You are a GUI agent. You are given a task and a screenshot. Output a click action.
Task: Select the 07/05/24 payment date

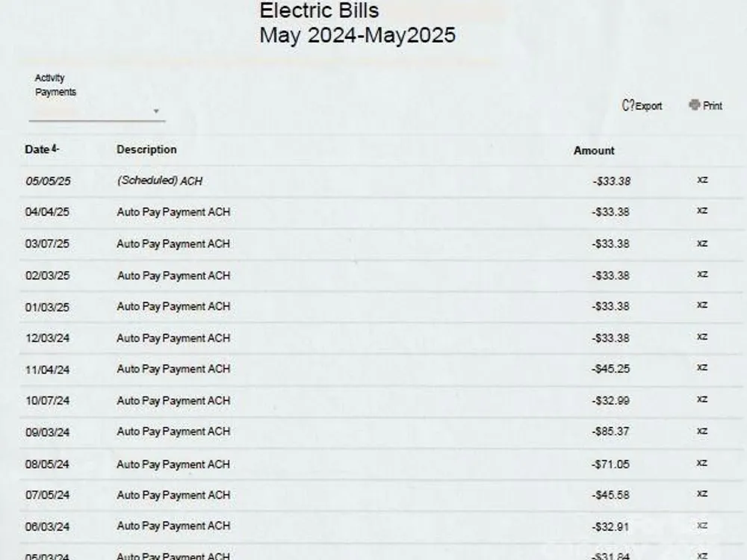click(x=47, y=495)
